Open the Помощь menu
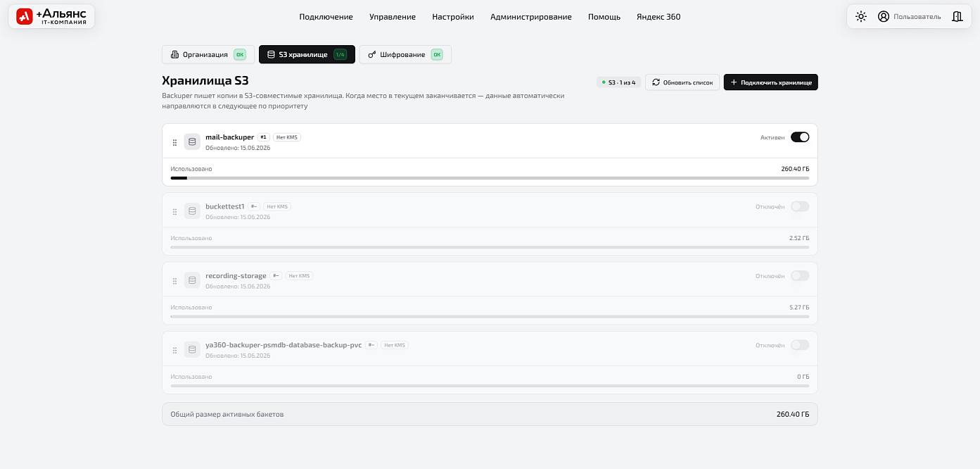This screenshot has height=469, width=980. click(604, 17)
